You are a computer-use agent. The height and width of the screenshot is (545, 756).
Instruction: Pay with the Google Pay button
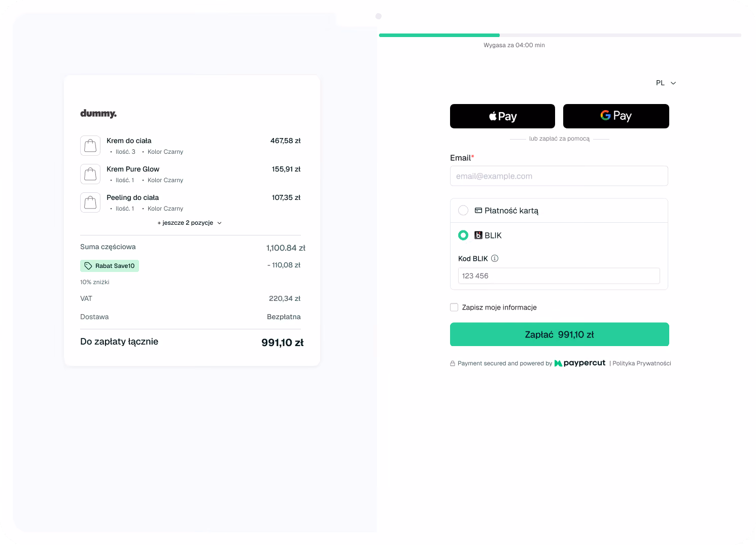[x=616, y=116]
